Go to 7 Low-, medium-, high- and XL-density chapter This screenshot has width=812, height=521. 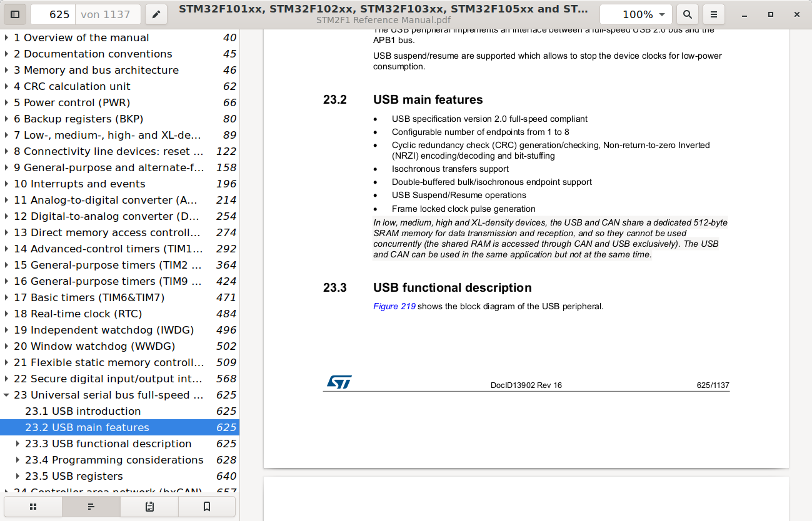pos(119,135)
